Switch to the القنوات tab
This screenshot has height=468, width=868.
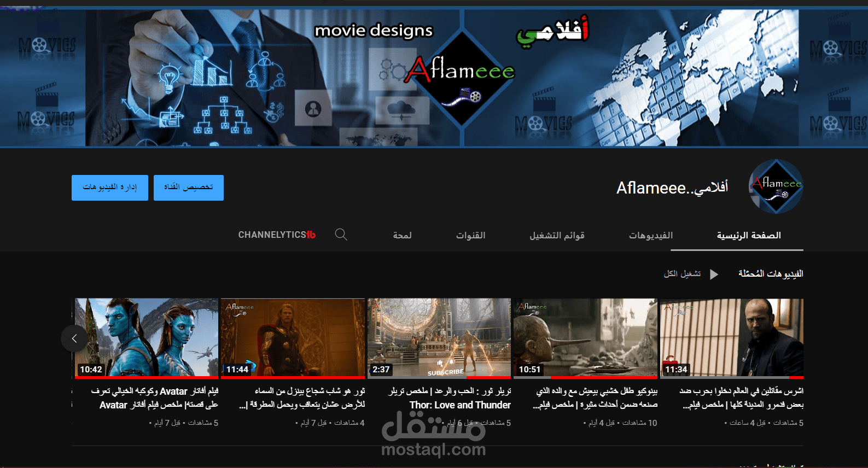pyautogui.click(x=471, y=235)
